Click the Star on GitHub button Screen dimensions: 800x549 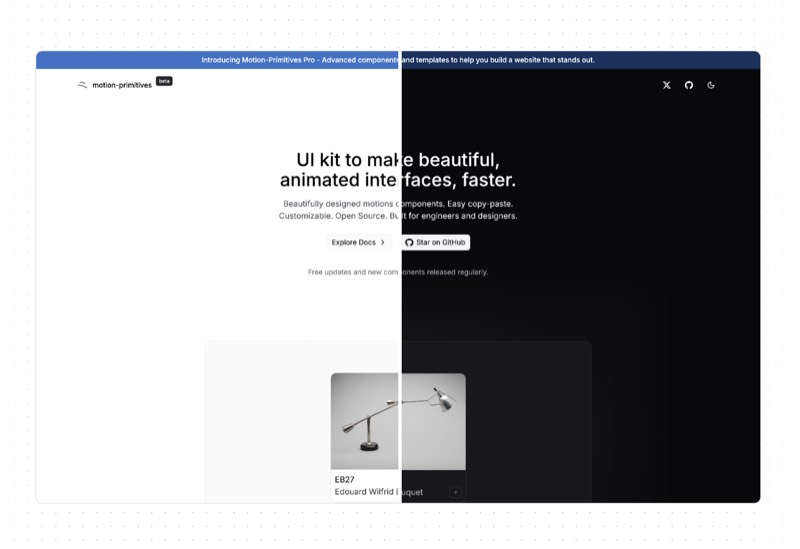(435, 242)
